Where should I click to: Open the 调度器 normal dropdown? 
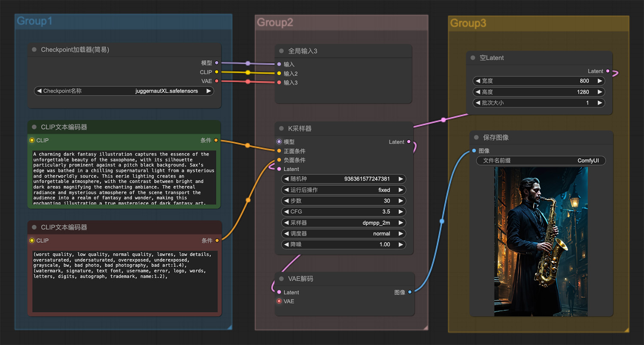point(343,234)
